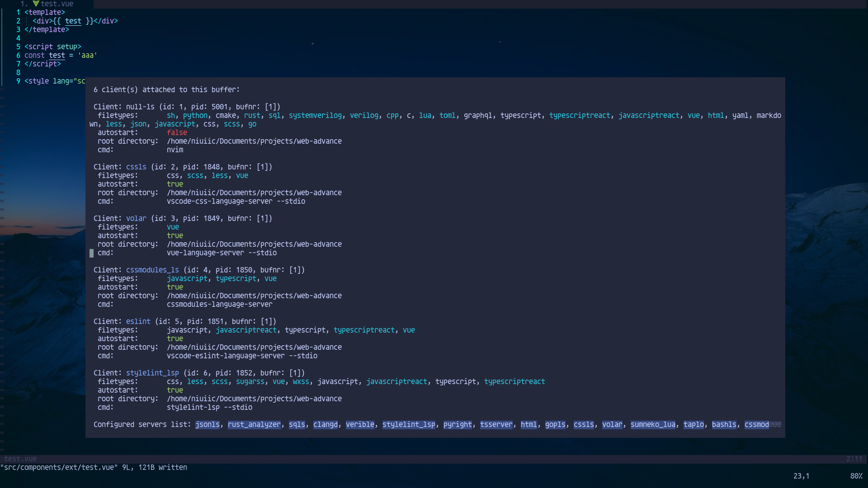Click the Vue logo icon beside test.vue

pos(36,4)
